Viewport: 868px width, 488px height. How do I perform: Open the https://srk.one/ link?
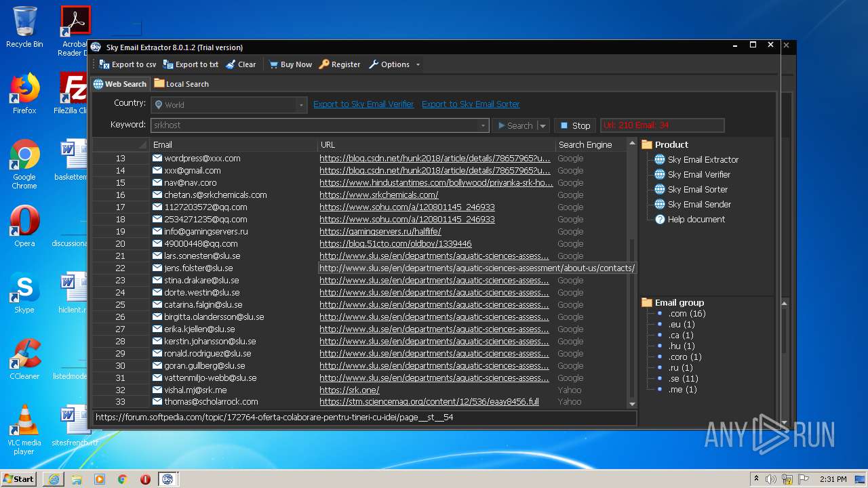coord(349,390)
